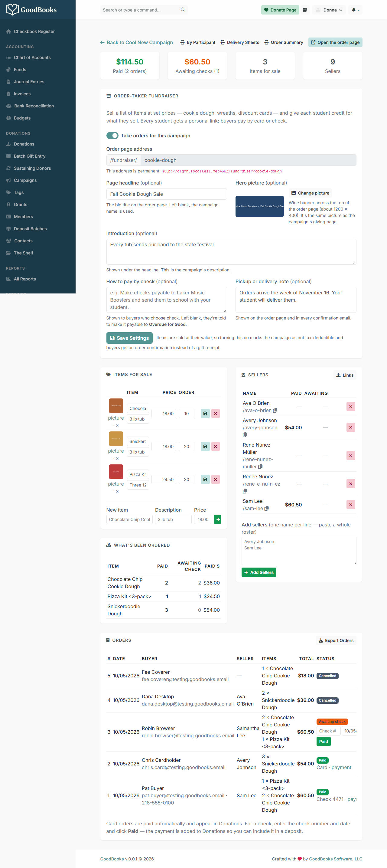Save the Chocolate Chip item row
This screenshot has height=868, width=387.
point(205,414)
